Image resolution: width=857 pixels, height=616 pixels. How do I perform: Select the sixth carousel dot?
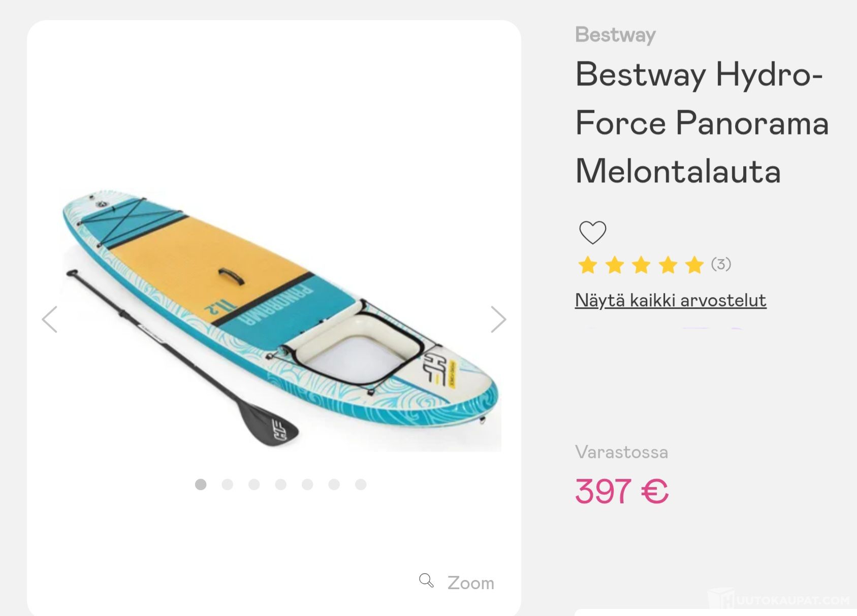[334, 484]
